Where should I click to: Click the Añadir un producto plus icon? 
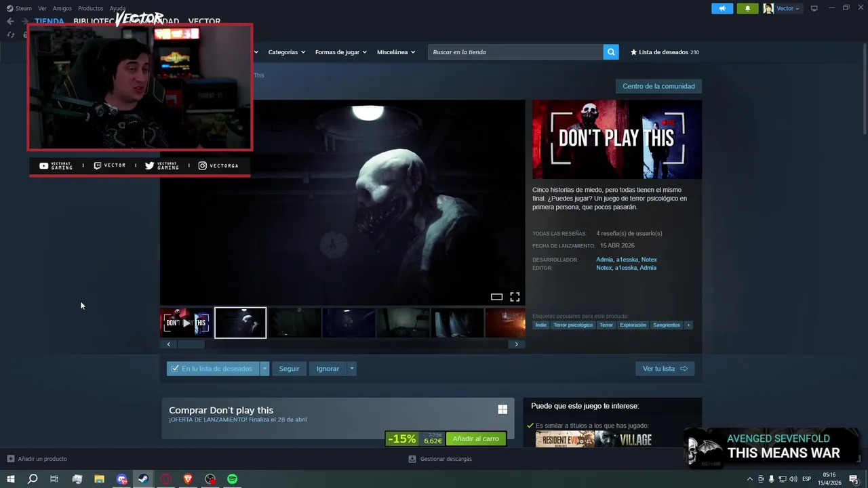pos(10,459)
